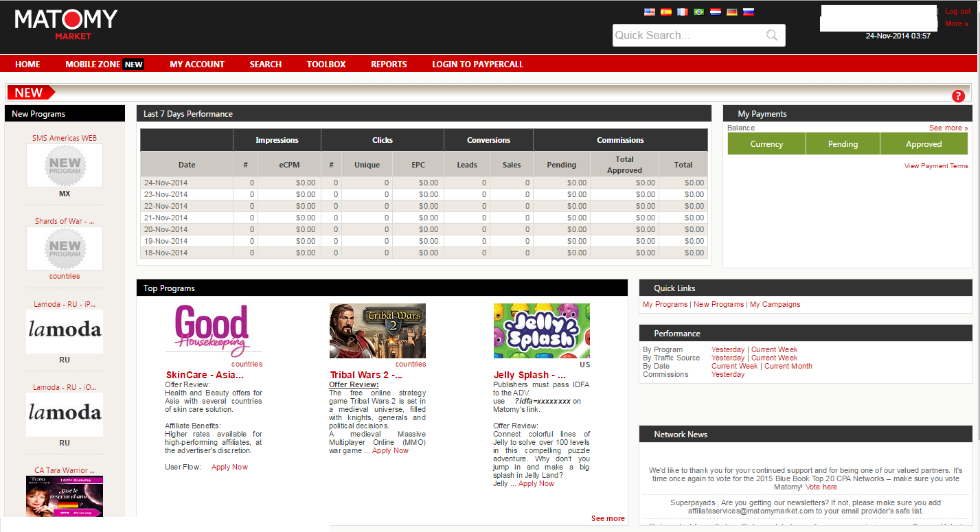This screenshot has width=980, height=532.
Task: Open the SMS Americas WEB program link
Action: [x=65, y=138]
